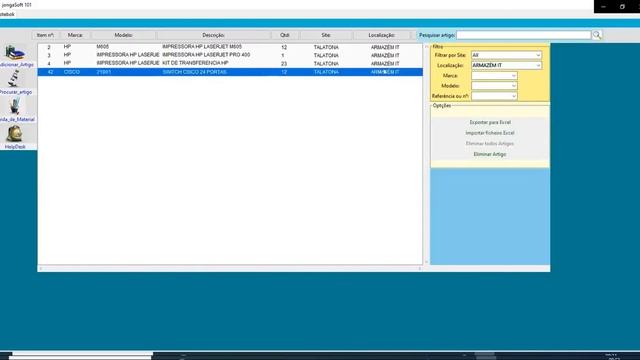Sort by the Descrição column header
Screen dimensions: 640x360
(213, 35)
